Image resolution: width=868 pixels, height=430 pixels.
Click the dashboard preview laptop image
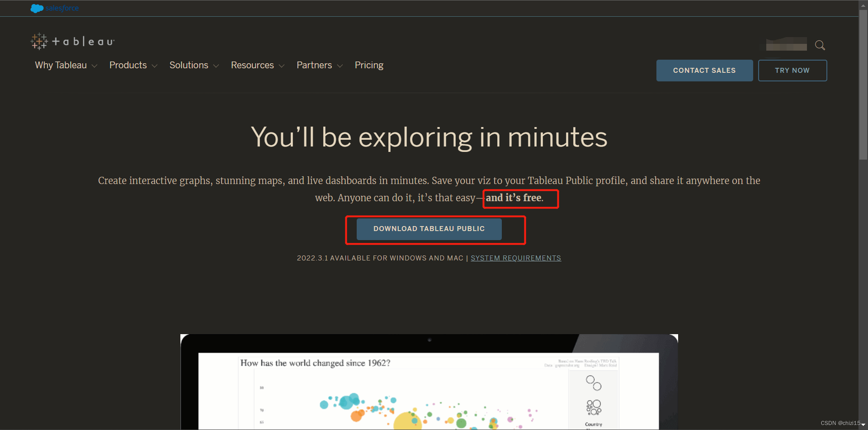point(429,382)
